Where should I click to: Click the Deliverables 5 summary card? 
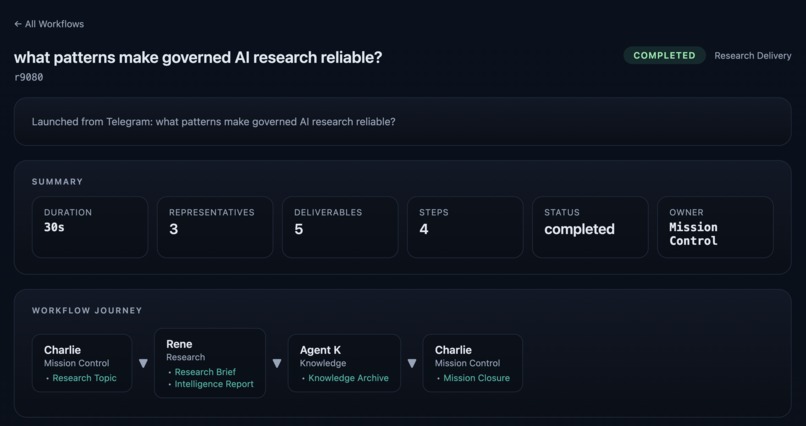point(340,227)
